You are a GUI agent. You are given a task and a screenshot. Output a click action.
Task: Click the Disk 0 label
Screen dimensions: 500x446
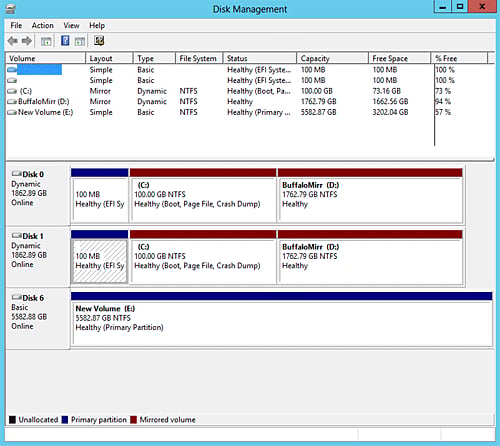click(33, 174)
